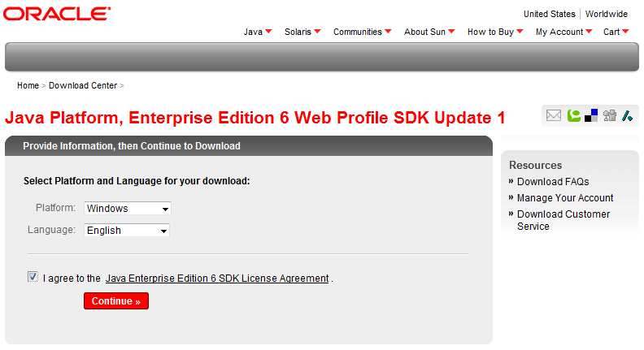Share page with the Digg icon
644x350 pixels.
(610, 115)
